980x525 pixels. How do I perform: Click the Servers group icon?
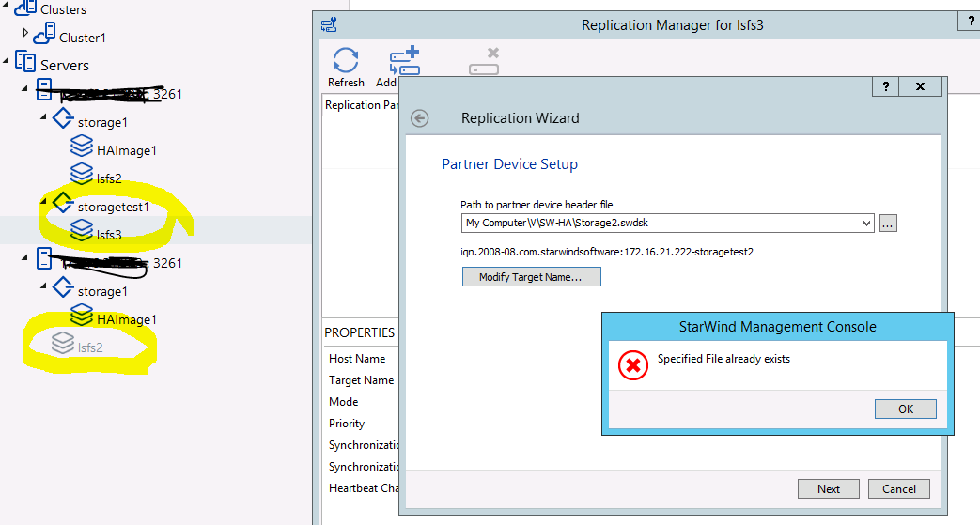click(x=25, y=62)
